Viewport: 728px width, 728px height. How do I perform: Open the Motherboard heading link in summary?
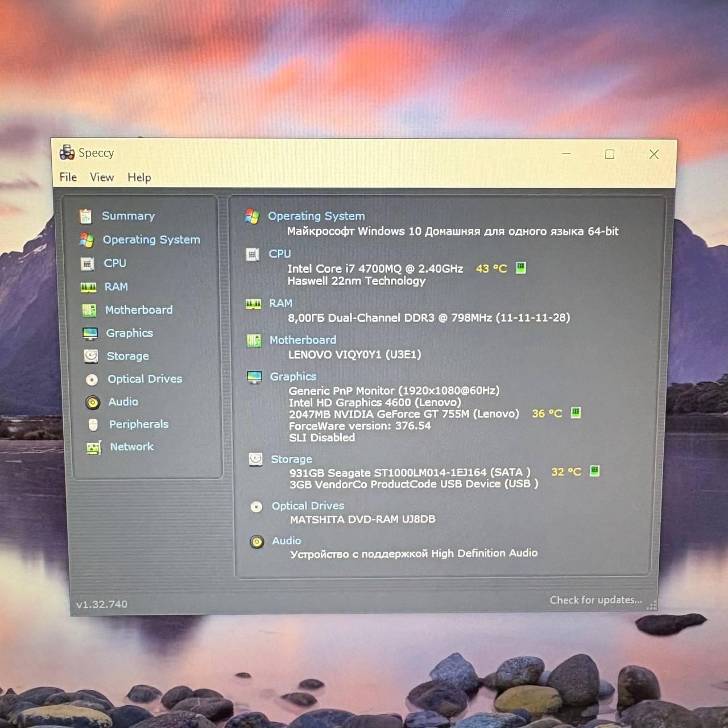[x=303, y=340]
